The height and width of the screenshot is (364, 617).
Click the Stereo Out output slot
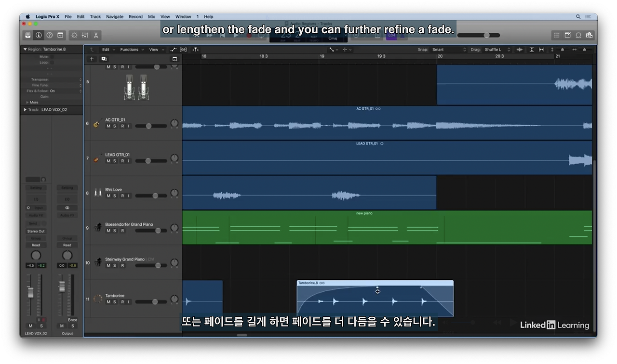click(x=36, y=231)
